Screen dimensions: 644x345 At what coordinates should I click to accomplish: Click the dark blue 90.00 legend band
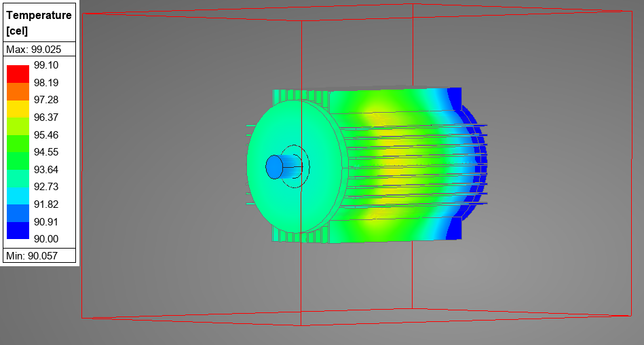click(18, 231)
